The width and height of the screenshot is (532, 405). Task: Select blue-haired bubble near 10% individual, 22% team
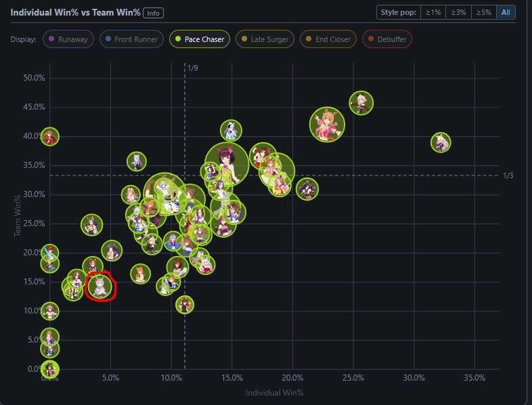coord(173,241)
